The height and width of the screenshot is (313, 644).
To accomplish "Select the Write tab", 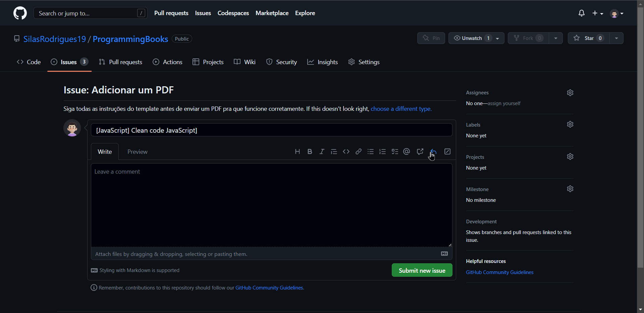I will click(105, 152).
